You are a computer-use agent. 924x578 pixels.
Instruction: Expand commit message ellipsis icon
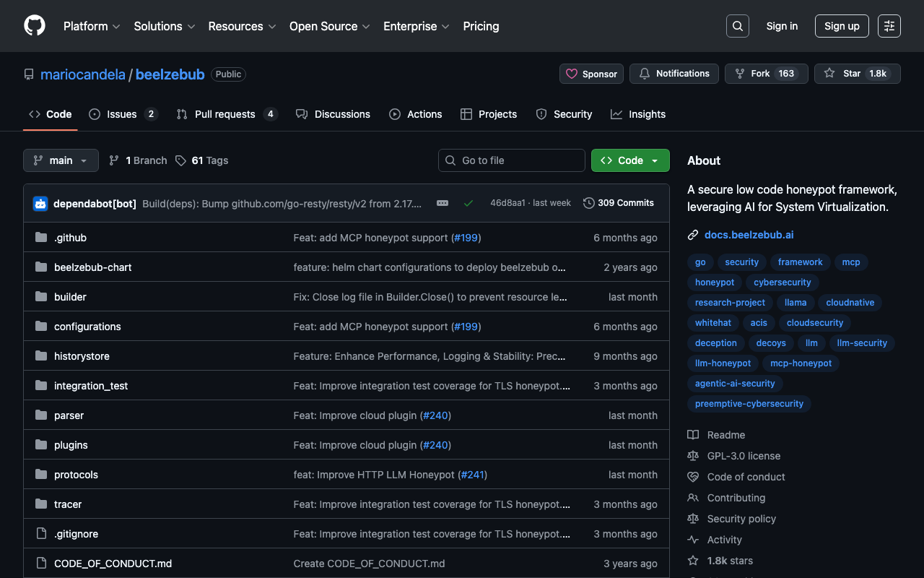click(x=443, y=204)
